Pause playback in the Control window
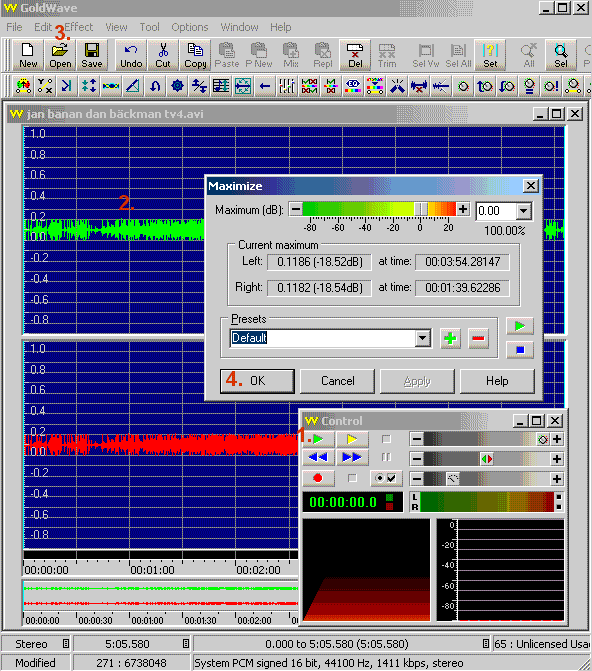 click(386, 457)
